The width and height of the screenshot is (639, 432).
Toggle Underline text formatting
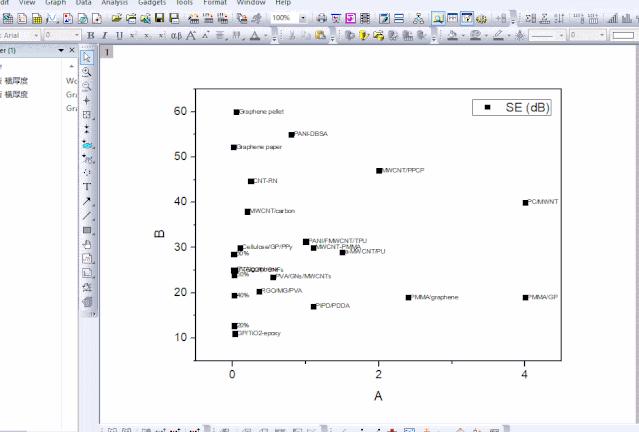pyautogui.click(x=119, y=35)
